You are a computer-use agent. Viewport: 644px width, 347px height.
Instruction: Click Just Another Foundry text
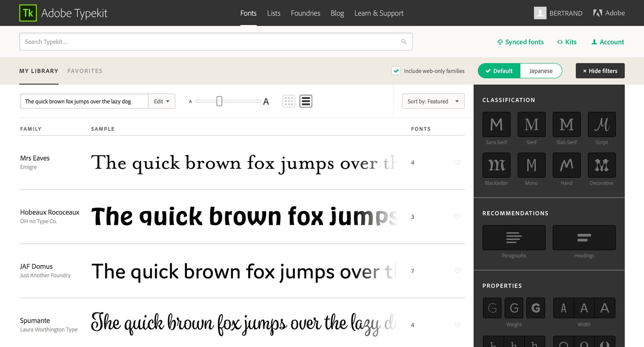coord(45,275)
